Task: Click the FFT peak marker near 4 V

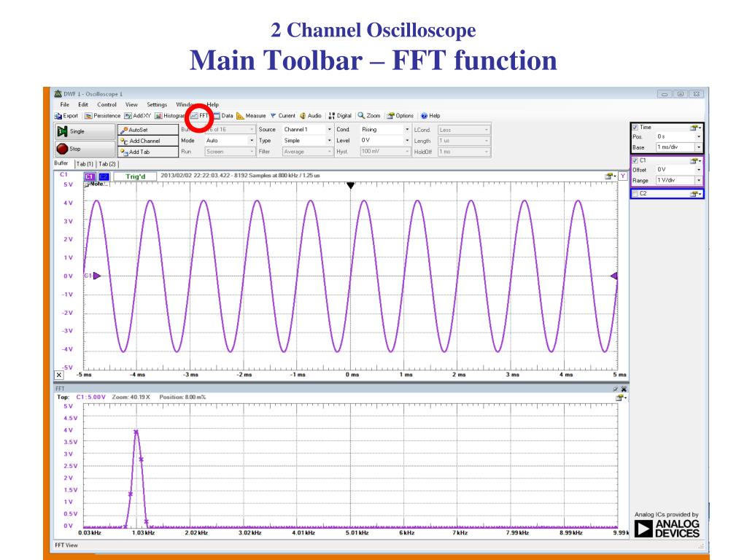Action: pos(136,432)
